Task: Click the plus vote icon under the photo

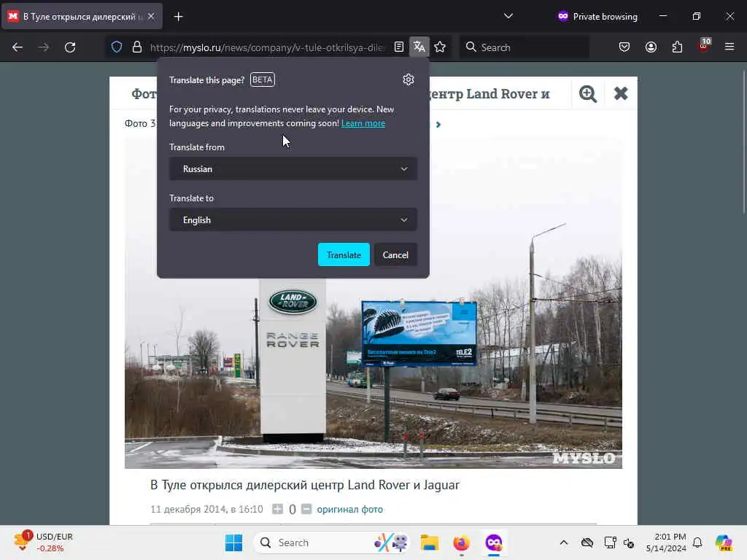Action: [x=277, y=509]
